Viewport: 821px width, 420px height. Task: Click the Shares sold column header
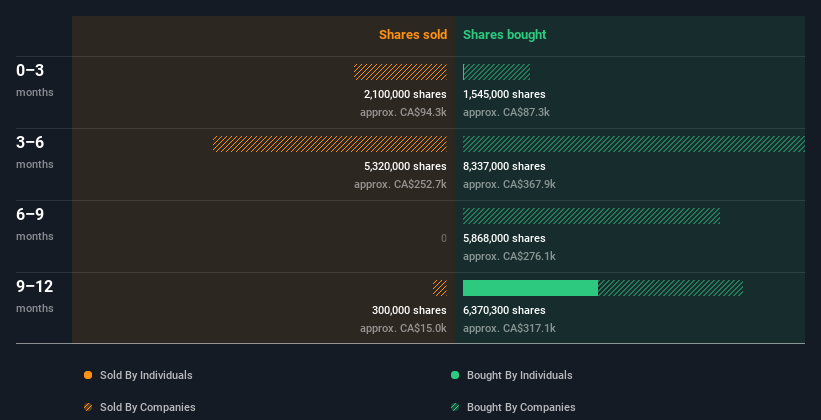(x=413, y=35)
